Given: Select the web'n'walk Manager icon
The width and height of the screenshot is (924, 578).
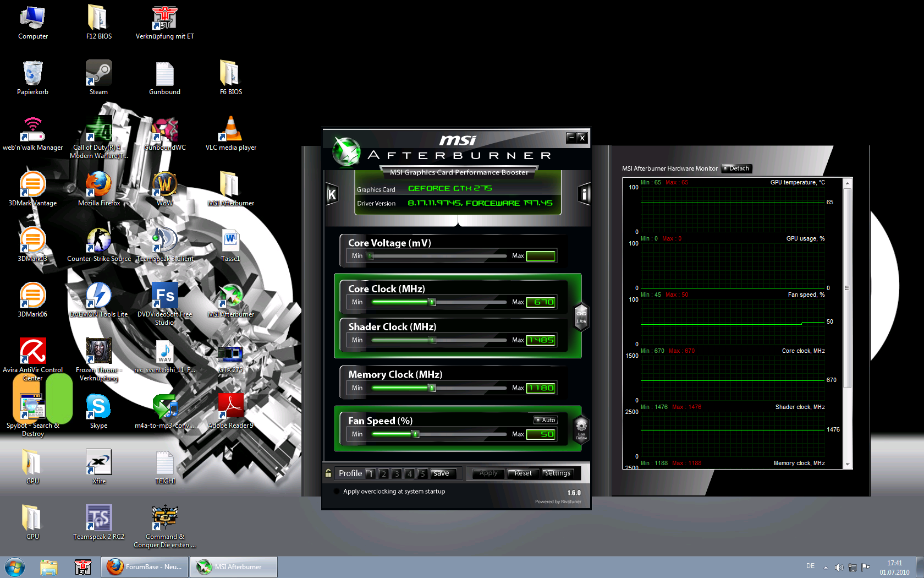Looking at the screenshot, I should click(x=33, y=134).
